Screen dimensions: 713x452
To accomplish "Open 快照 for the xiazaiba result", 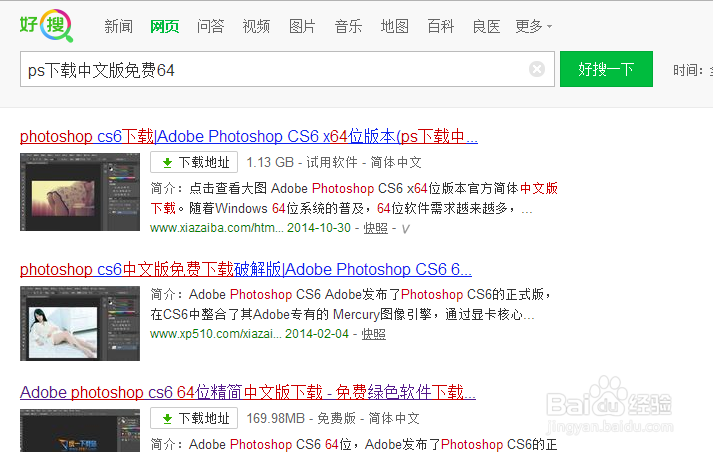I will point(376,228).
